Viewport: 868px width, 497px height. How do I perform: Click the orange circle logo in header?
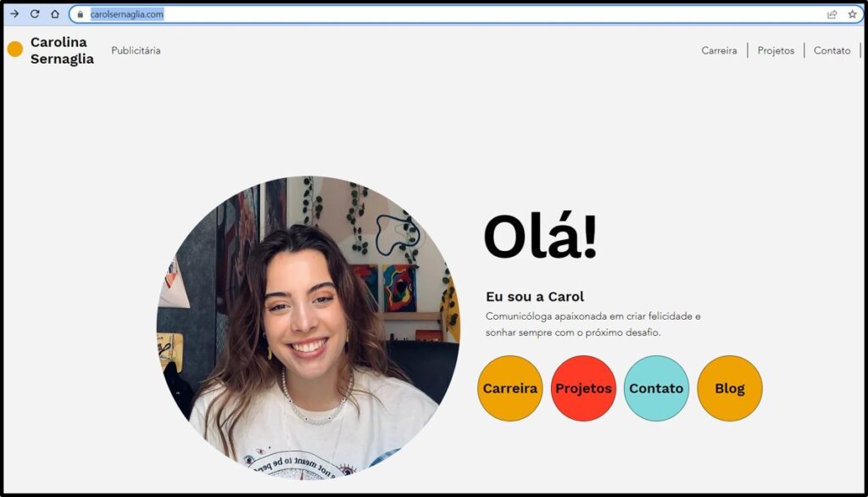(x=15, y=49)
